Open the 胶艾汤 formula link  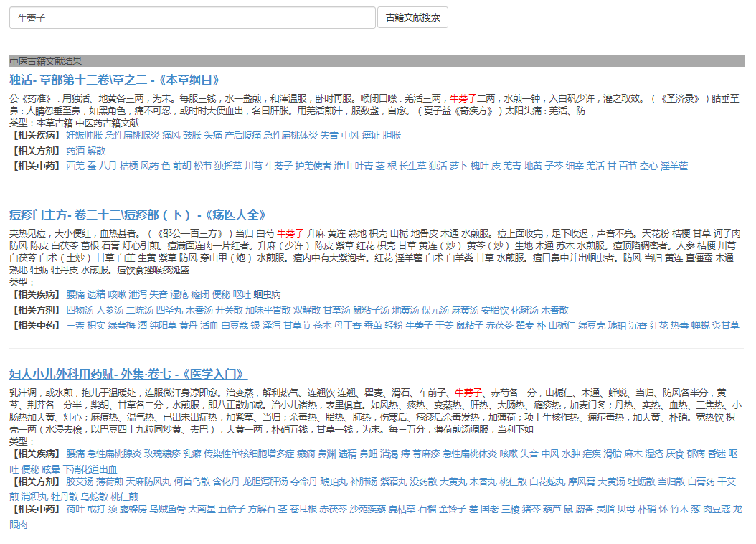click(80, 482)
